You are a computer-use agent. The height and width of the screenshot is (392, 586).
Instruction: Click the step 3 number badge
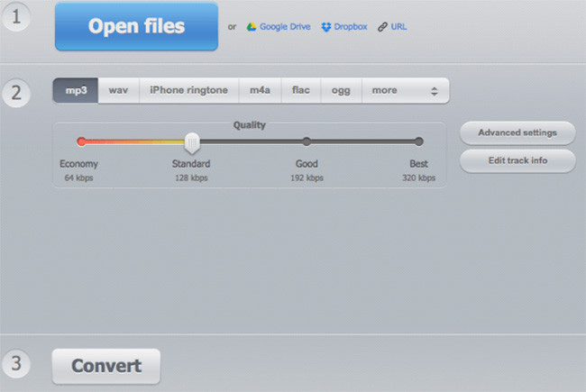coord(15,364)
